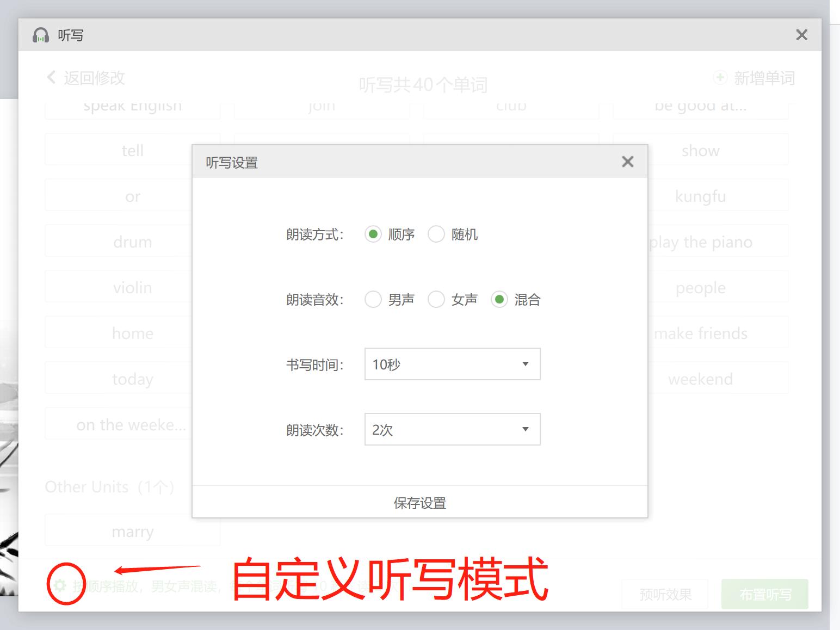Click the plus icon beside 新增单词
840x630 pixels.
point(719,77)
